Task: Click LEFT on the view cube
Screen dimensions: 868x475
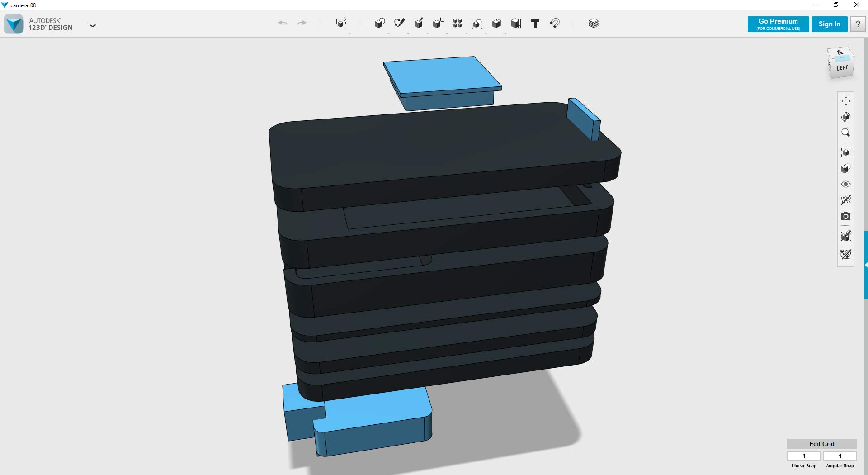Action: (x=842, y=67)
